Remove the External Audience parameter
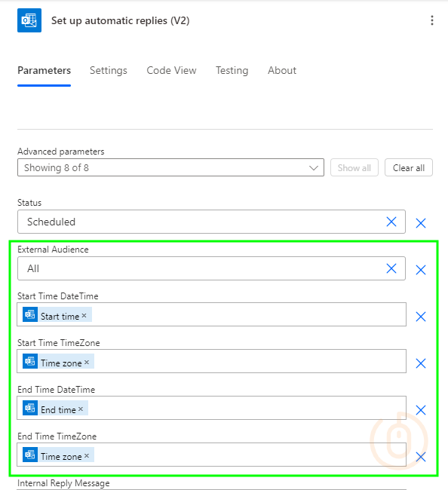Screen dimensions: 448x490 coord(421,270)
